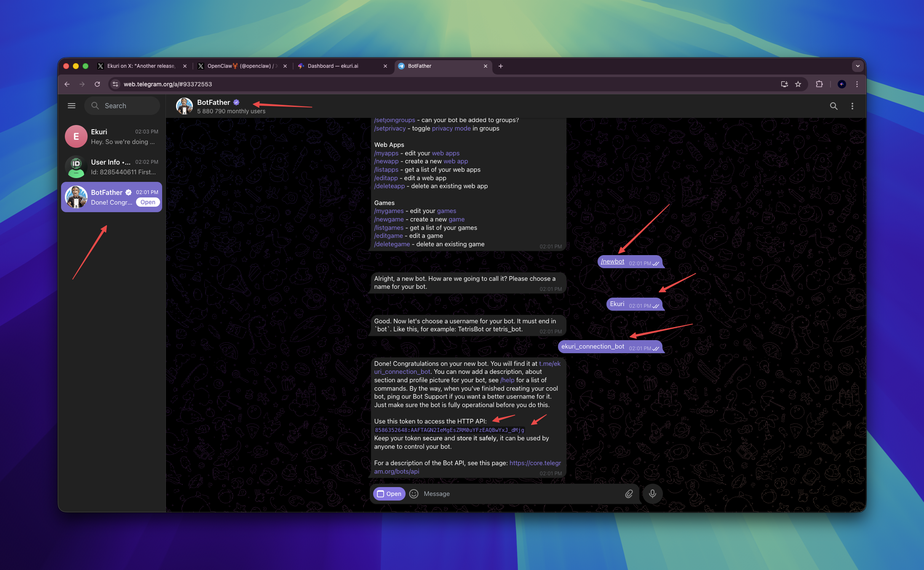Attach a file using the paperclip icon
924x570 pixels.
(629, 493)
